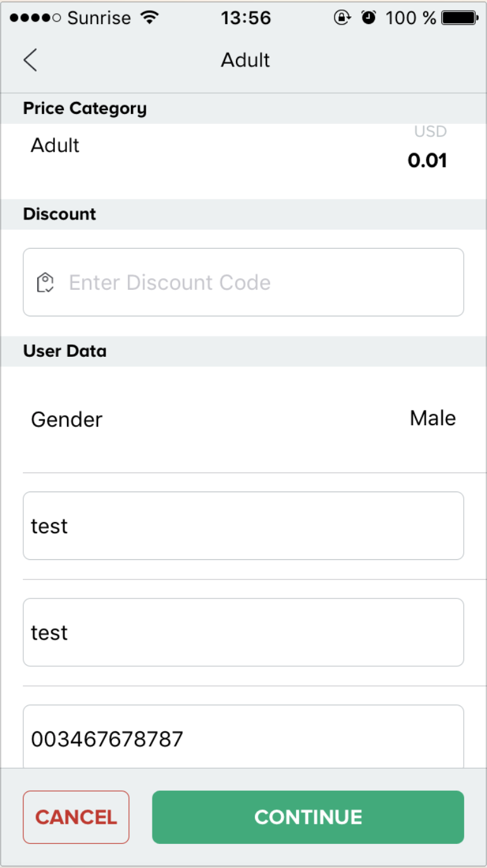The width and height of the screenshot is (487, 868).
Task: Tap the green CONTINUE button
Action: pyautogui.click(x=308, y=817)
